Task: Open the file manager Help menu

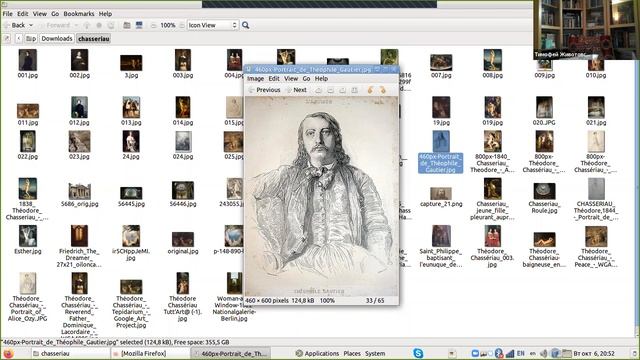Action: pos(105,13)
